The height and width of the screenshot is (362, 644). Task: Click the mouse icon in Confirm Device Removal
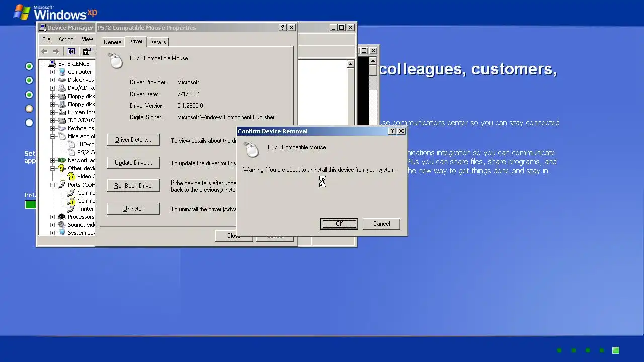[x=251, y=150]
